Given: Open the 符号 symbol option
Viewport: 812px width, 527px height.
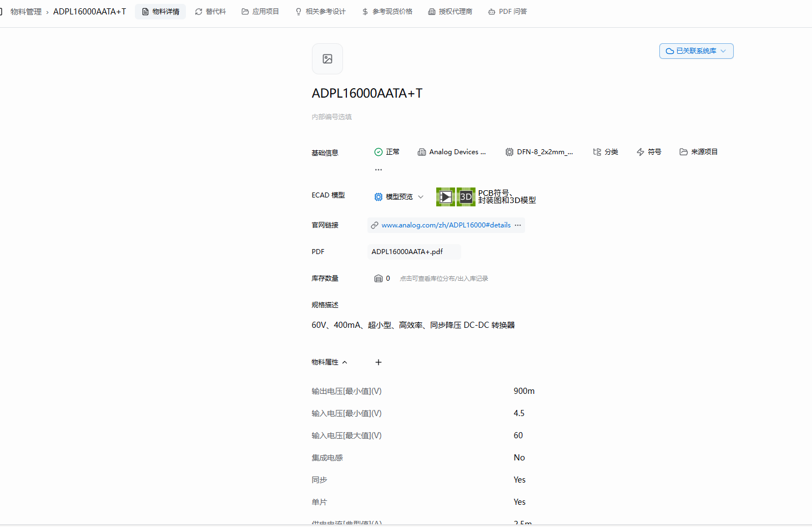Looking at the screenshot, I should coord(649,152).
